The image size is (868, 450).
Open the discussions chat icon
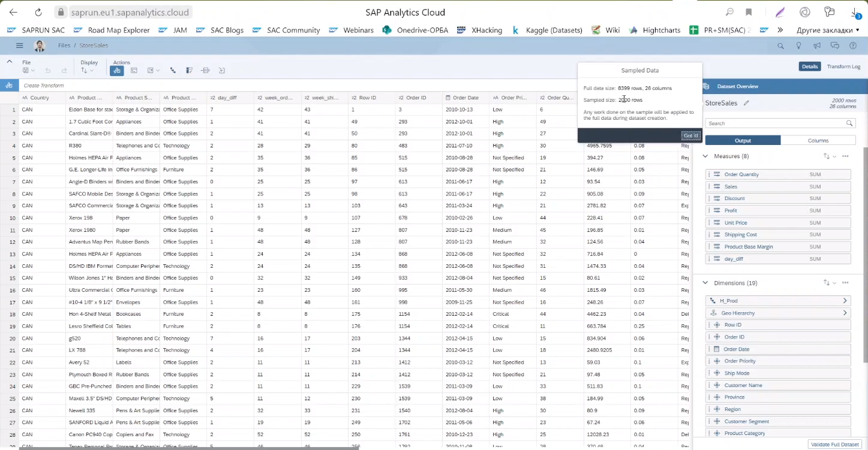834,46
